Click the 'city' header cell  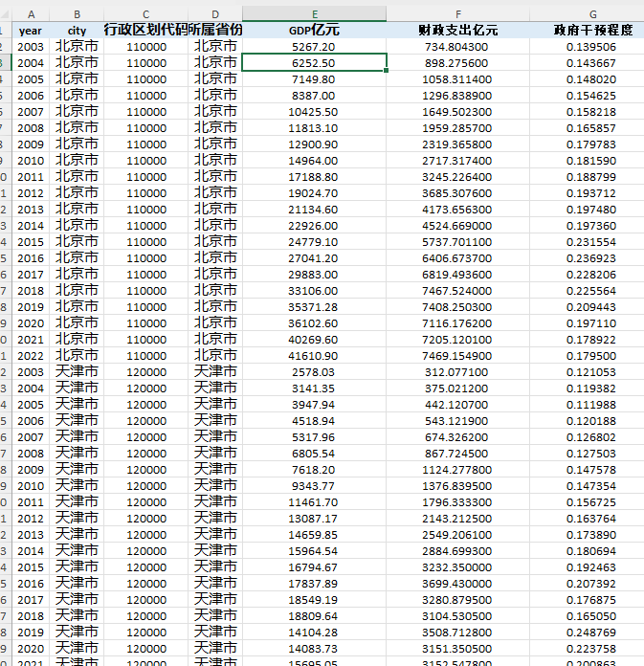click(x=77, y=31)
